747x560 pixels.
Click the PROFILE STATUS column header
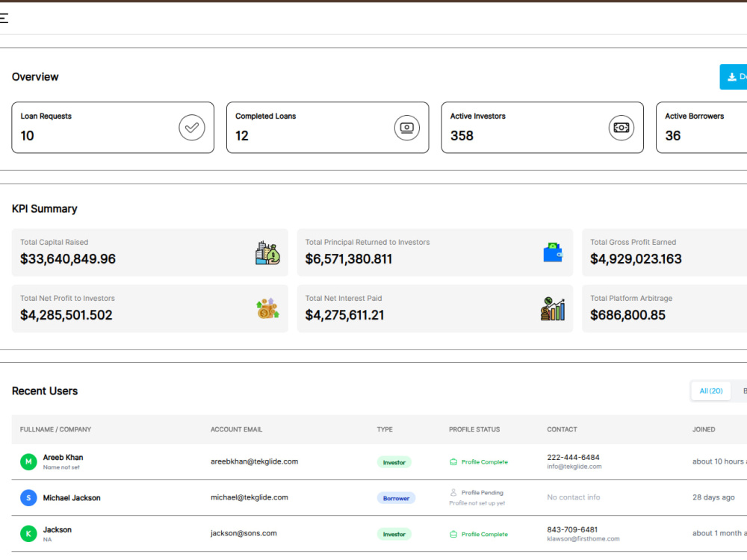coord(474,429)
